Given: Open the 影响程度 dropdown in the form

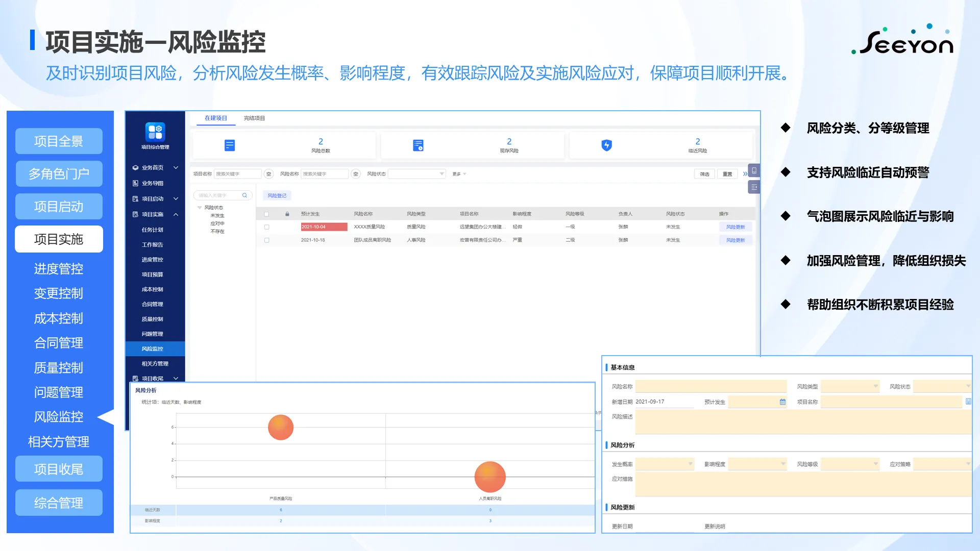Looking at the screenshot, I should 757,464.
